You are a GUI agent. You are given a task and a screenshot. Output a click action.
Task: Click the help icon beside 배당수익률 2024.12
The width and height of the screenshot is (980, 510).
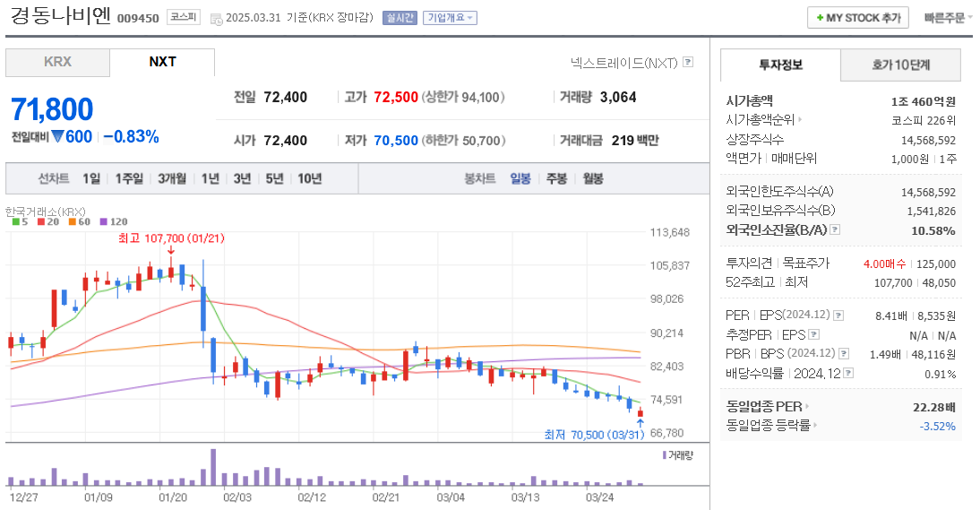[x=848, y=373]
